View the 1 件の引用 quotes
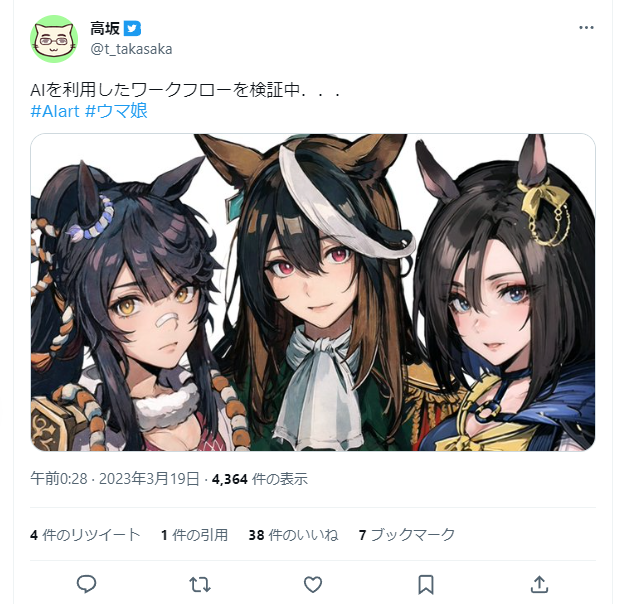Viewport: 628px width, 604px height. pyautogui.click(x=194, y=535)
